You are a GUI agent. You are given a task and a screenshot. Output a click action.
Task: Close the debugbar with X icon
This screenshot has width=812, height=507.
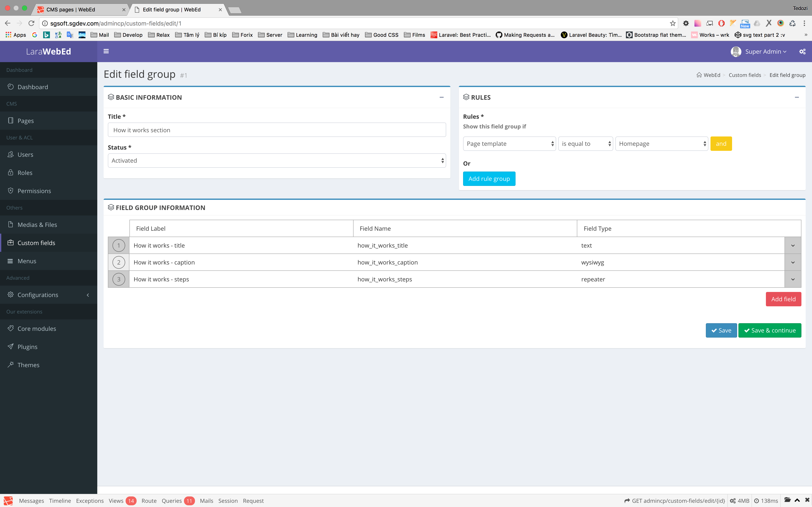807,500
